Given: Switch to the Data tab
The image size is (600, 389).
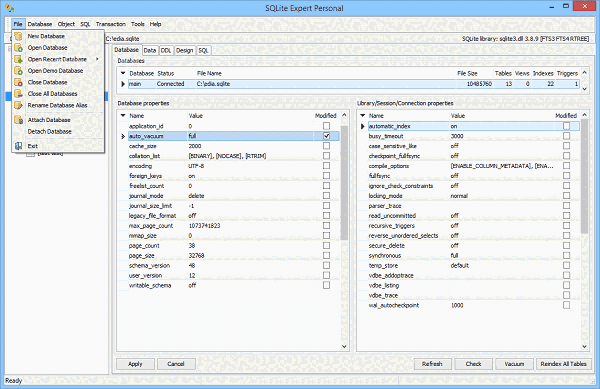Looking at the screenshot, I should coord(150,50).
